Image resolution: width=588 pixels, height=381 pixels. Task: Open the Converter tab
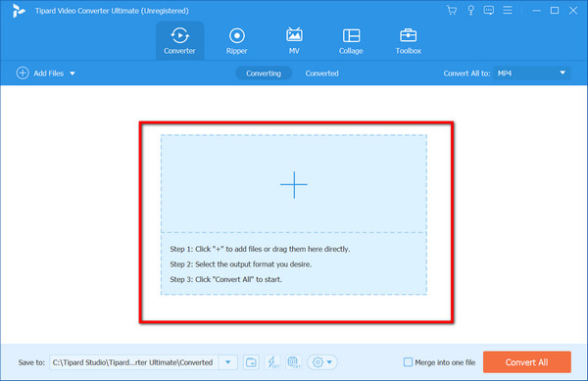click(179, 40)
